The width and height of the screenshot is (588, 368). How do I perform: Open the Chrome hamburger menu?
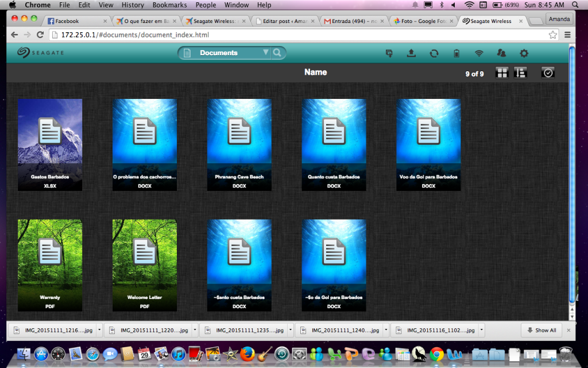(x=567, y=34)
